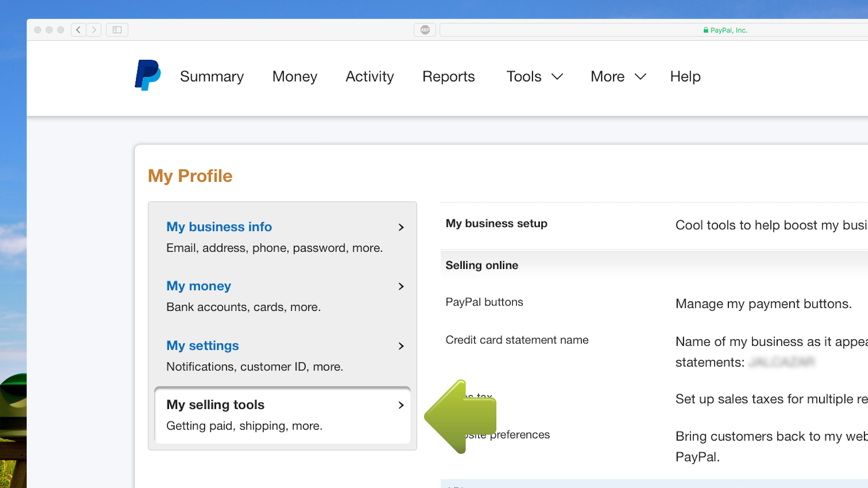Screen dimensions: 868x488
Task: Expand My settings chevron arrow
Action: coord(401,346)
